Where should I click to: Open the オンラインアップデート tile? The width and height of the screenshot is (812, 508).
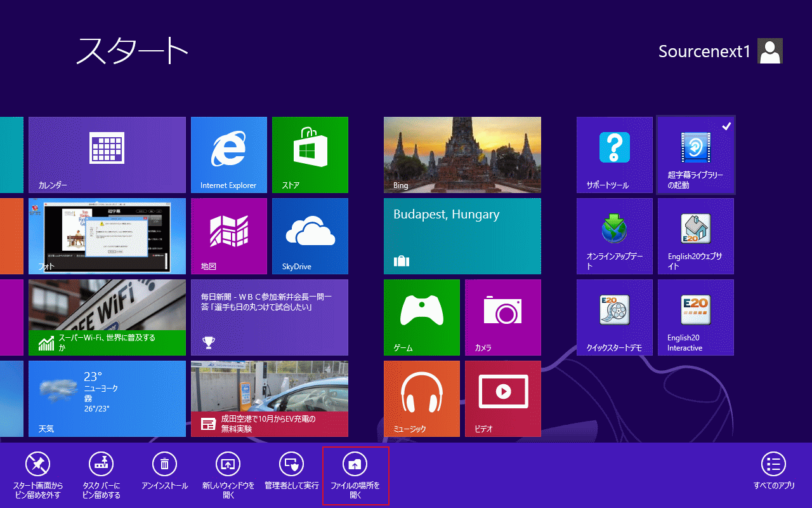click(615, 236)
